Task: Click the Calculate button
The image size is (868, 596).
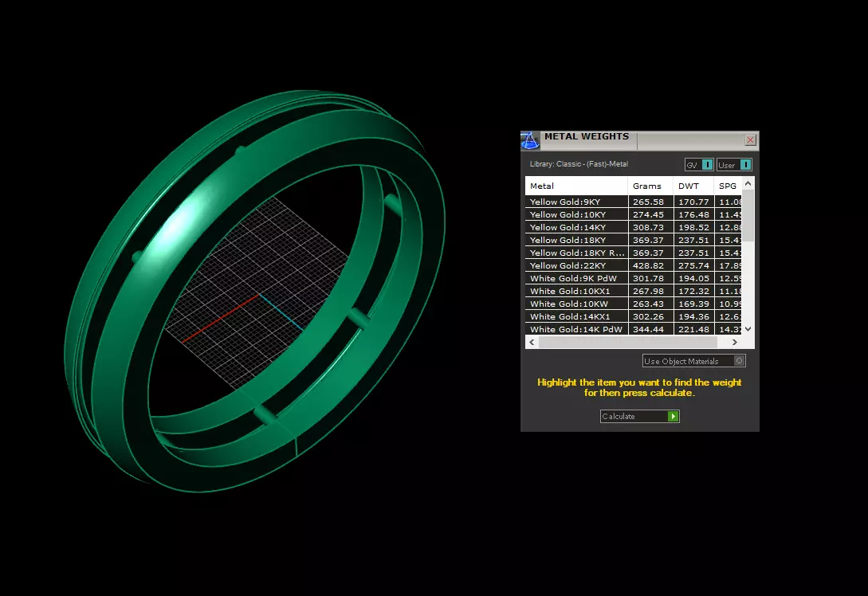Action: click(640, 416)
